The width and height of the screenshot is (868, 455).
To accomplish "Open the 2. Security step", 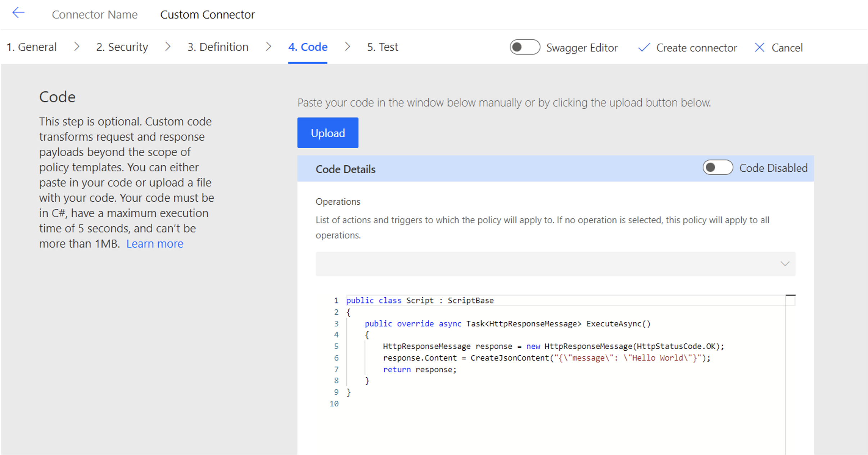I will [122, 47].
